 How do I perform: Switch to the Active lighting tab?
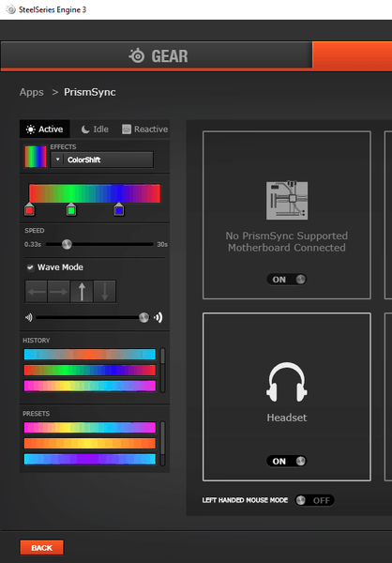tap(45, 129)
